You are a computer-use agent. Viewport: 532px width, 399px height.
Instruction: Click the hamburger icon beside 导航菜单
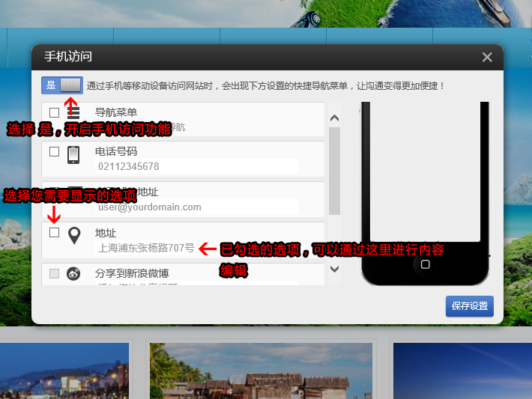(73, 112)
